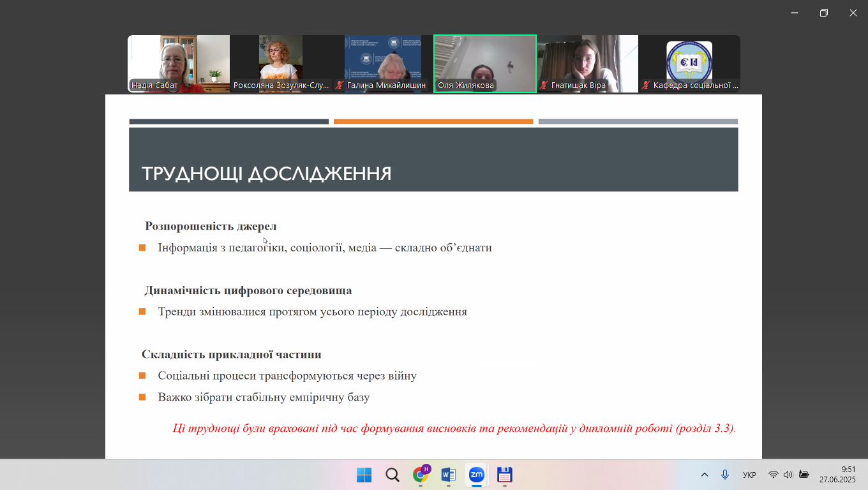Click the microphone icon in system tray
This screenshot has width=868, height=490.
point(725,475)
